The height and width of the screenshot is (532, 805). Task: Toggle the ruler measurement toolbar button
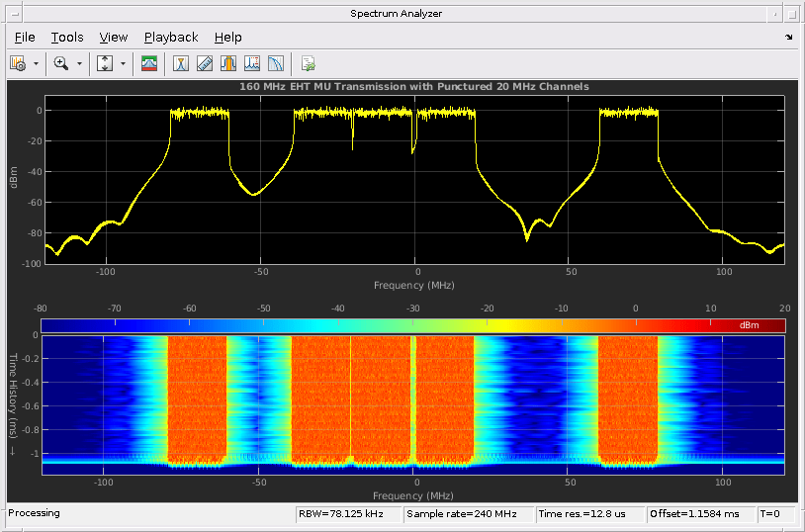click(204, 63)
